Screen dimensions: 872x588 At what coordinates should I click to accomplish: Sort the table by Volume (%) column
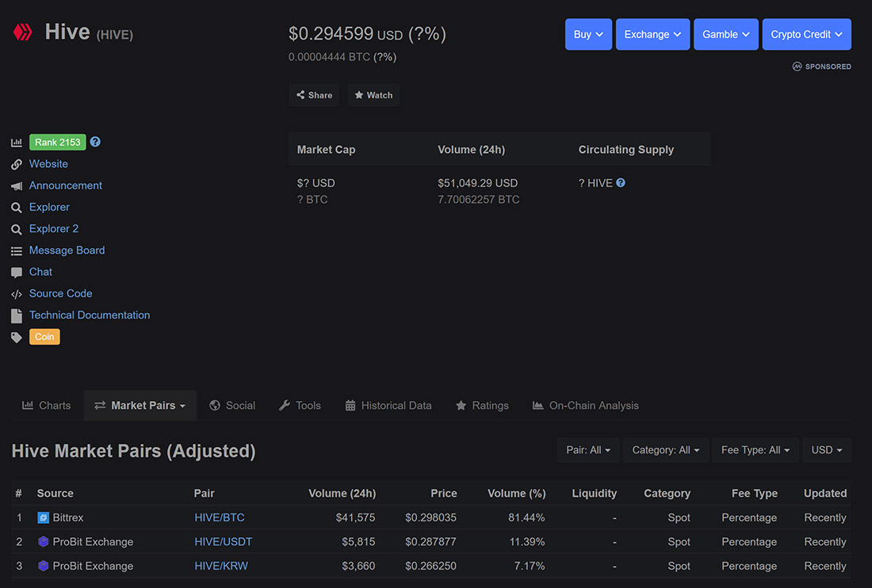tap(517, 494)
